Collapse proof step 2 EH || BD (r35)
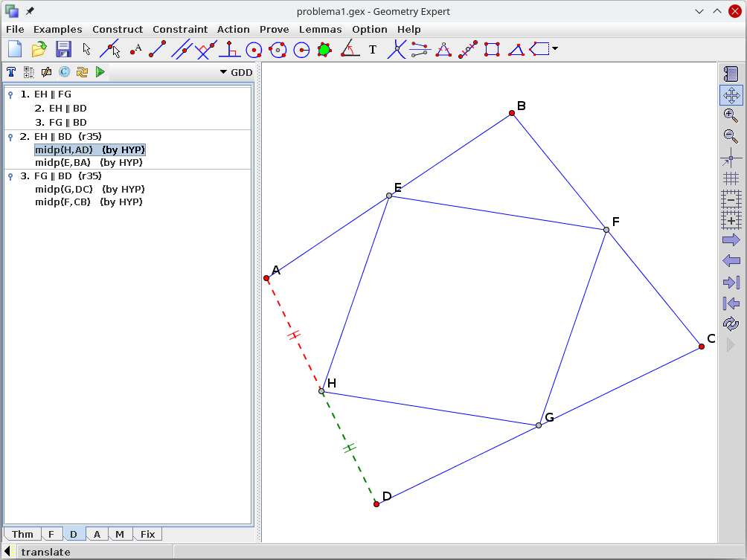Viewport: 747px width, 560px height. (10, 137)
